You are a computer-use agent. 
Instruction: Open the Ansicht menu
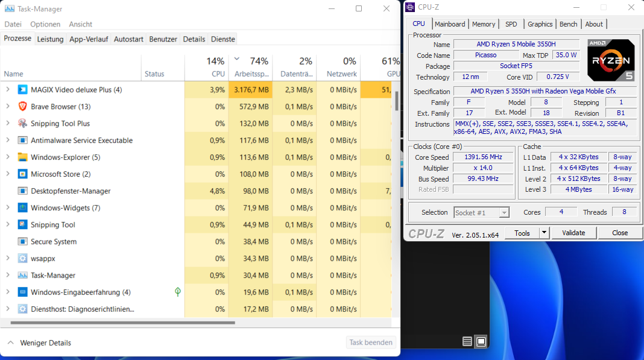point(81,24)
